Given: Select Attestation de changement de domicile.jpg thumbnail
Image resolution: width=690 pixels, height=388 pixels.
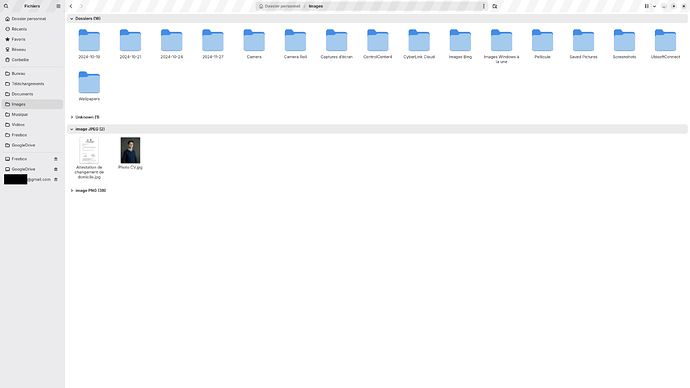Looking at the screenshot, I should click(x=89, y=150).
